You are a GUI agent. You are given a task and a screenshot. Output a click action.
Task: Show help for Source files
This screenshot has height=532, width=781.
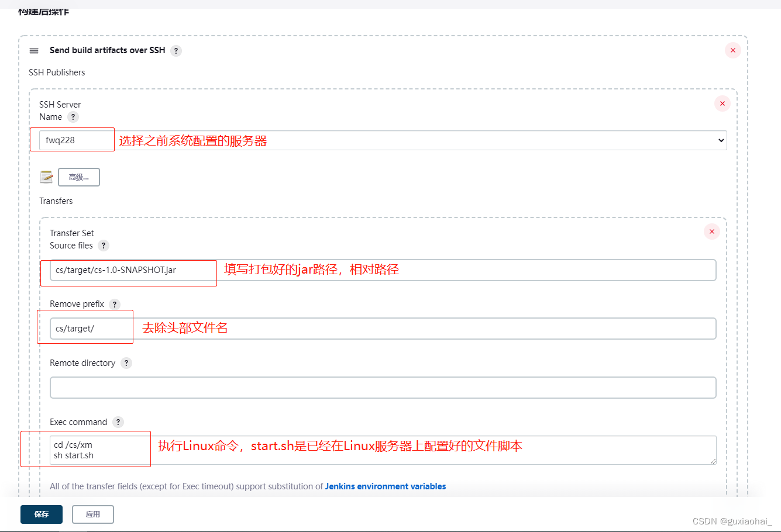(x=104, y=246)
